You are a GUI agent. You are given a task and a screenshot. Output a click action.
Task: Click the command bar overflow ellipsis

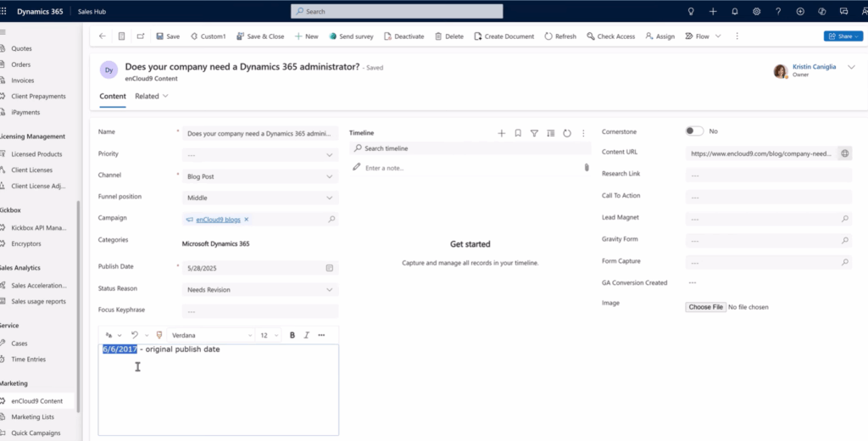tap(737, 36)
